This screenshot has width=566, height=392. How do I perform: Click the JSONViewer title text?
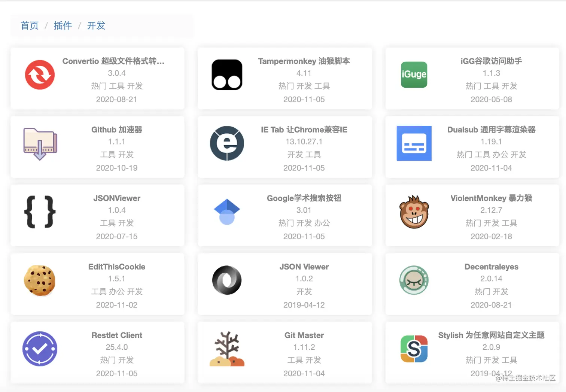pos(117,198)
